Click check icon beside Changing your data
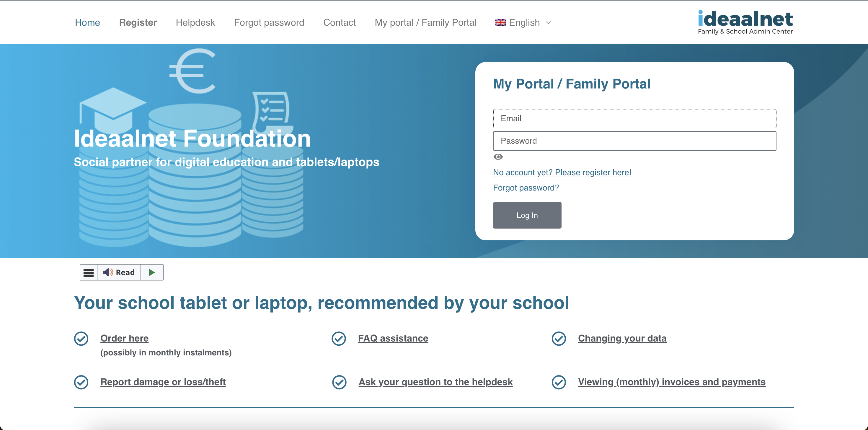The height and width of the screenshot is (430, 868). pyautogui.click(x=559, y=338)
